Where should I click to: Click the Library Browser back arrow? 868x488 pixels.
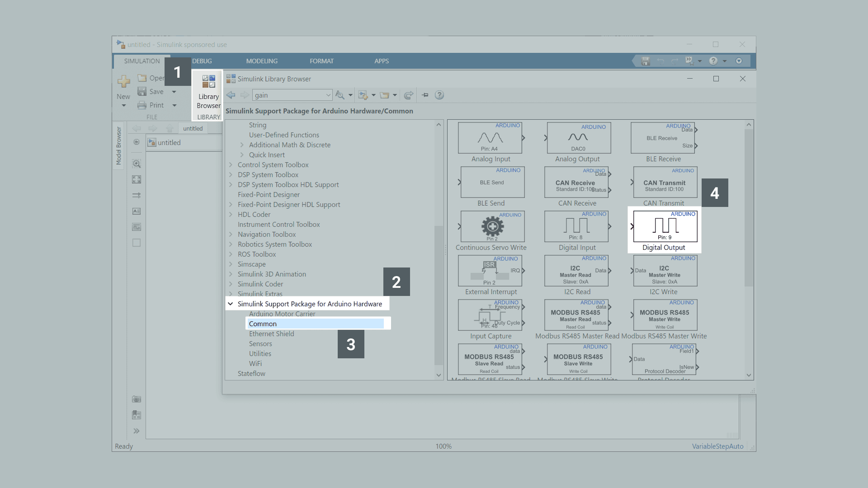231,95
